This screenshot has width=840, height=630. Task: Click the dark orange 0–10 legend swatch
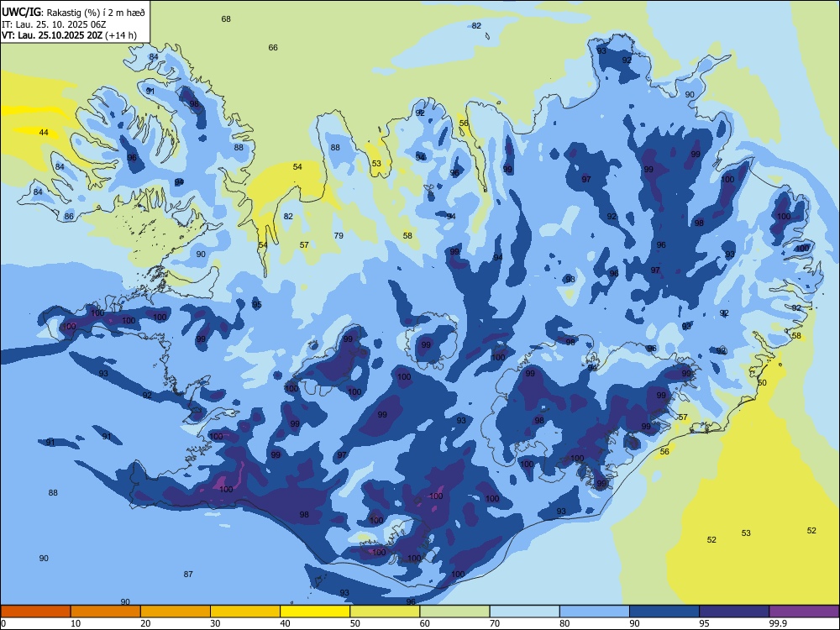(x=35, y=612)
